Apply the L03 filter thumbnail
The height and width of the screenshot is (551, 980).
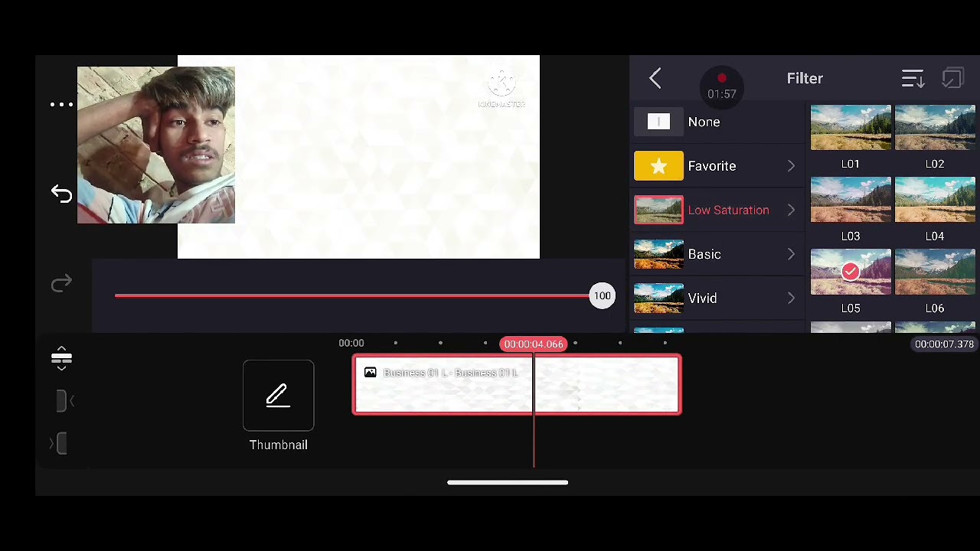click(851, 200)
